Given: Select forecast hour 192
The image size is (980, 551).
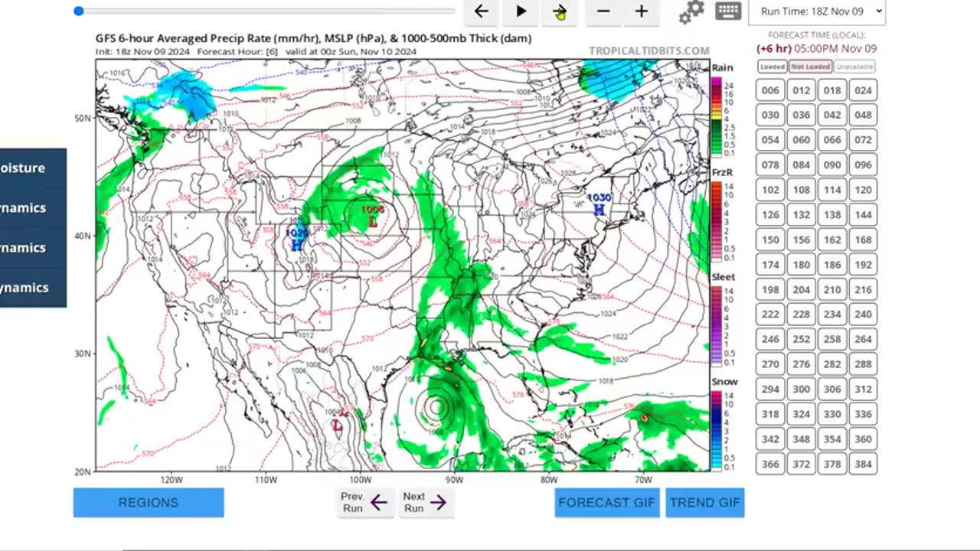Looking at the screenshot, I should click(x=863, y=265).
